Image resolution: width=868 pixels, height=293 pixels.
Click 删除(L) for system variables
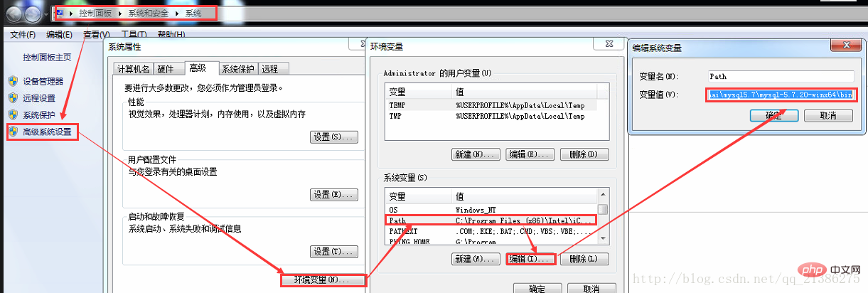coord(584,259)
